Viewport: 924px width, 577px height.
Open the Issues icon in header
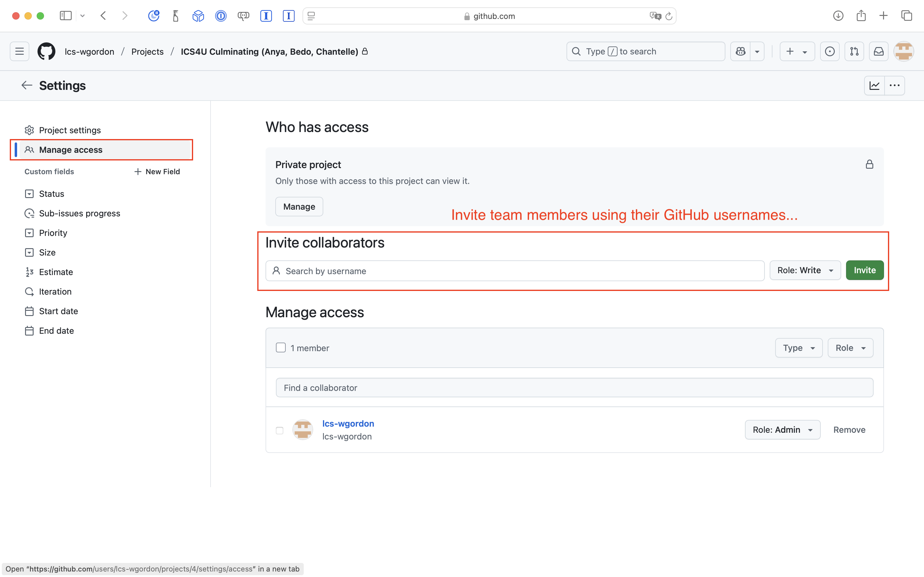(x=829, y=51)
